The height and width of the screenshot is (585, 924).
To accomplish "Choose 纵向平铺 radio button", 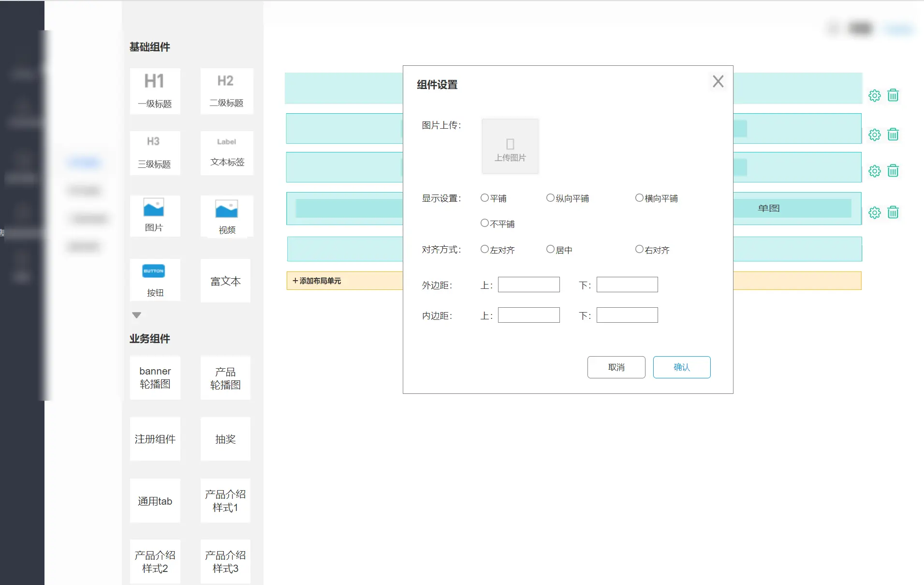I will [x=550, y=198].
